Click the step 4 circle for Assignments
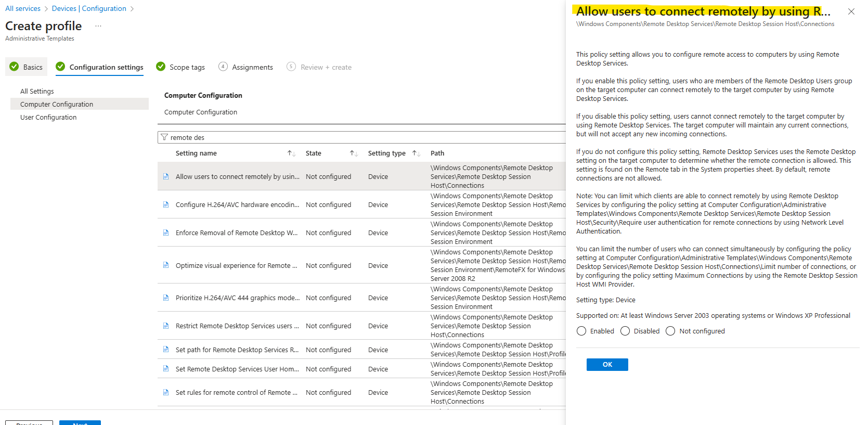Screen dimensions: 868x425 (223, 67)
